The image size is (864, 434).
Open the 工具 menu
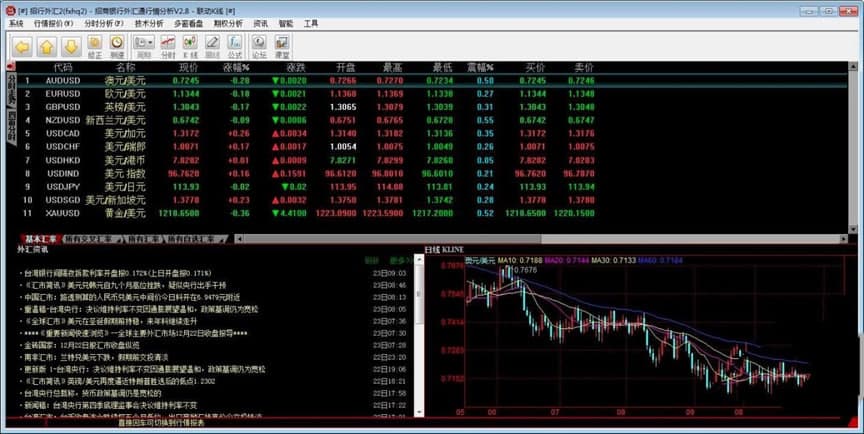point(311,24)
